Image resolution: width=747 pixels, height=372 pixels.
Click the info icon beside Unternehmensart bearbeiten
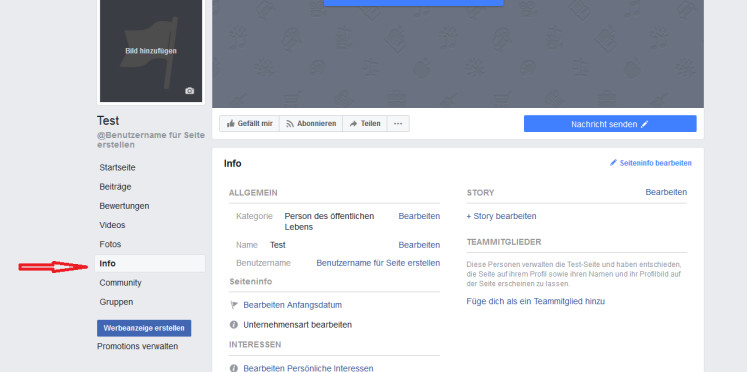pyautogui.click(x=233, y=325)
